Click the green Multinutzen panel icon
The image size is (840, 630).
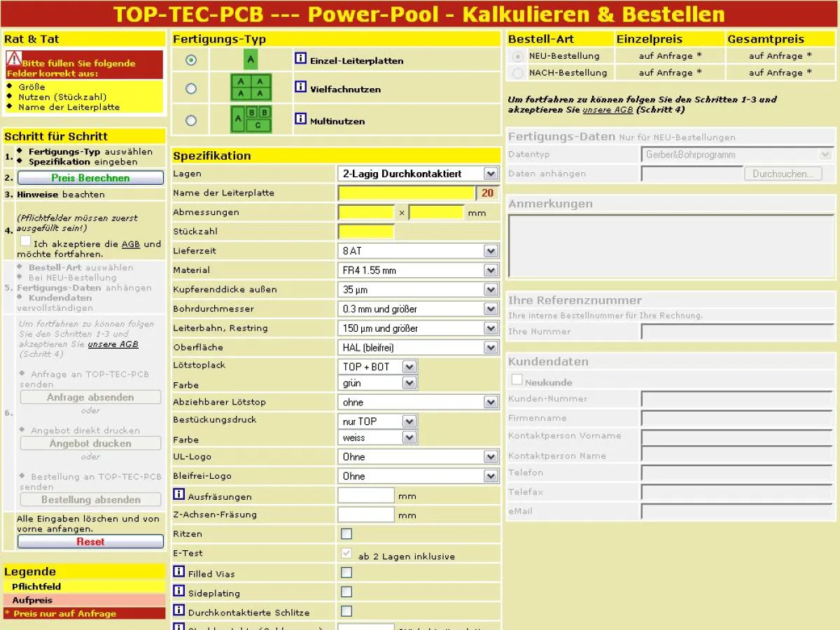coord(251,120)
